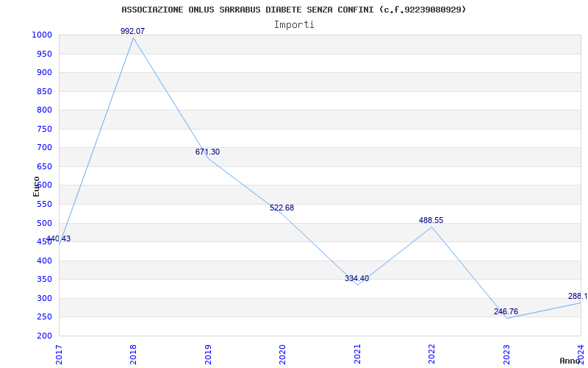Click the 700 y-axis tick label
Screen dimensions: 588x368
(x=44, y=148)
